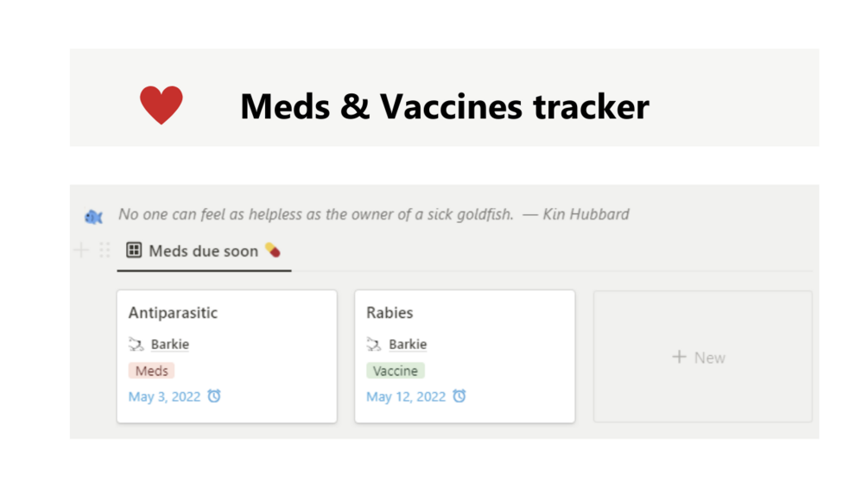Screen dimensions: 868x488
Task: Click the six-dot drag handle icon
Action: click(105, 250)
